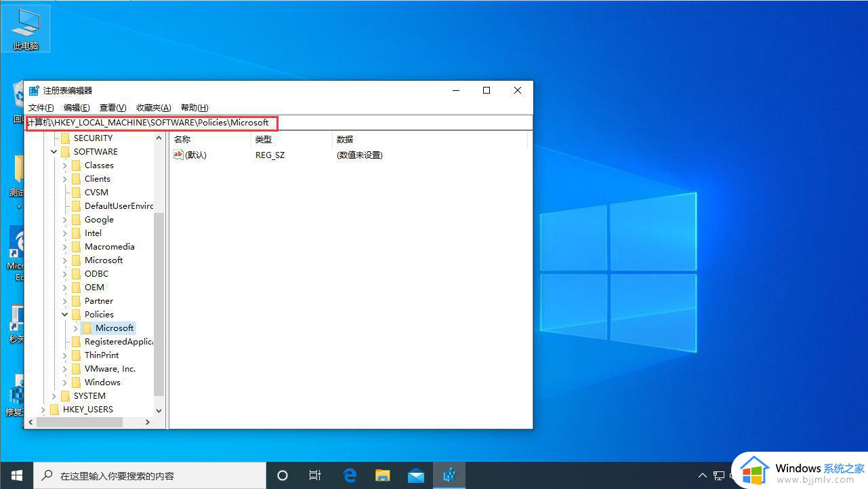868x489 pixels.
Task: Click the registry path address bar
Action: (x=278, y=123)
